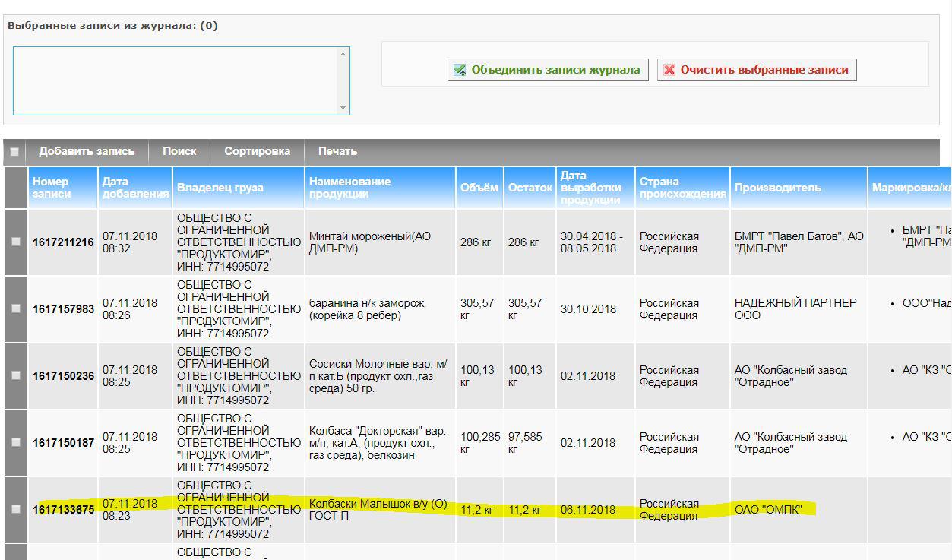Click record number 1617150236
Image resolution: width=952 pixels, height=560 pixels.
tap(63, 376)
